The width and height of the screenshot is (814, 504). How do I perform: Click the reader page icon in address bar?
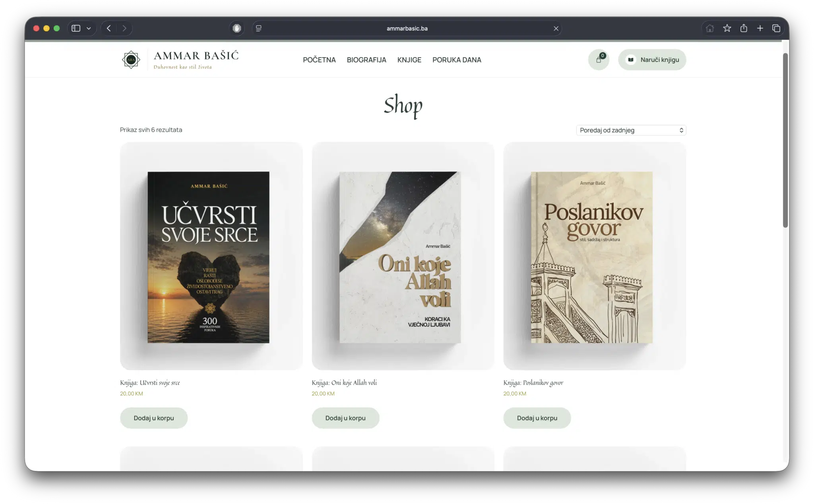coord(259,28)
